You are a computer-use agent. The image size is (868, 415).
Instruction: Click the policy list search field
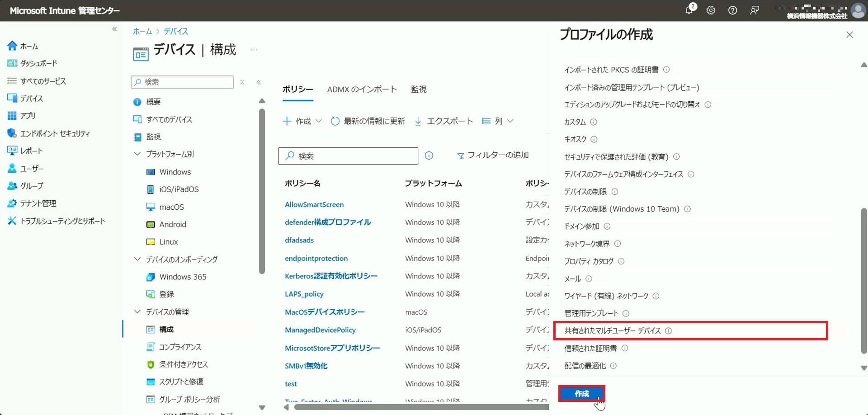348,156
